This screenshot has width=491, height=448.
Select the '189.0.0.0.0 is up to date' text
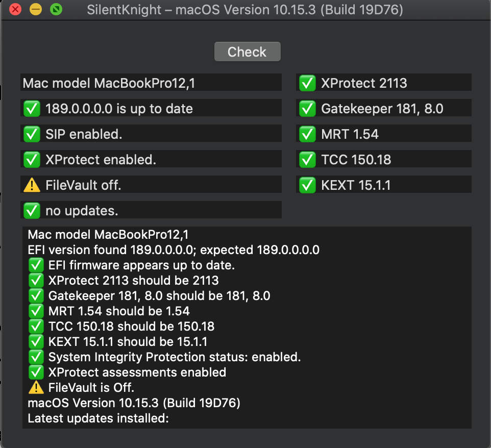click(119, 109)
